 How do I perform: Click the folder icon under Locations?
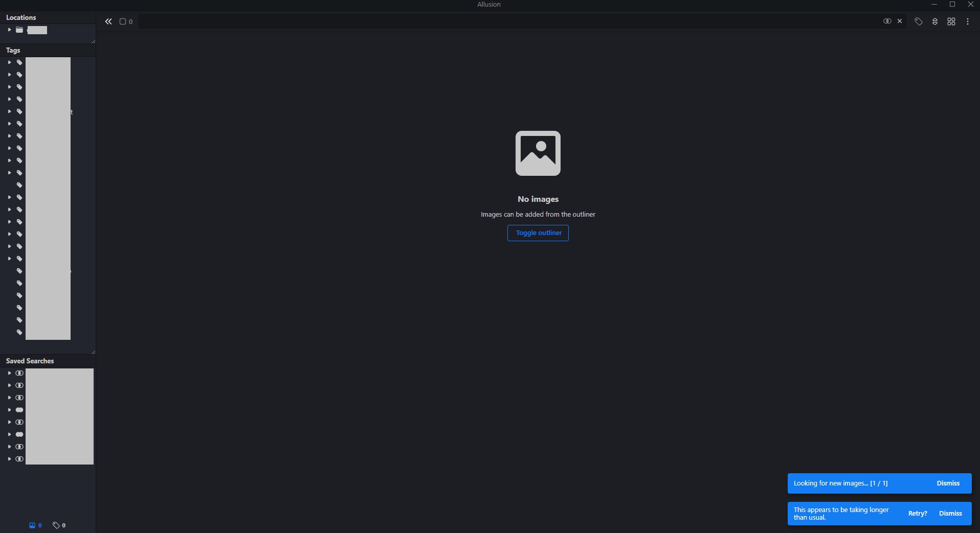click(19, 30)
